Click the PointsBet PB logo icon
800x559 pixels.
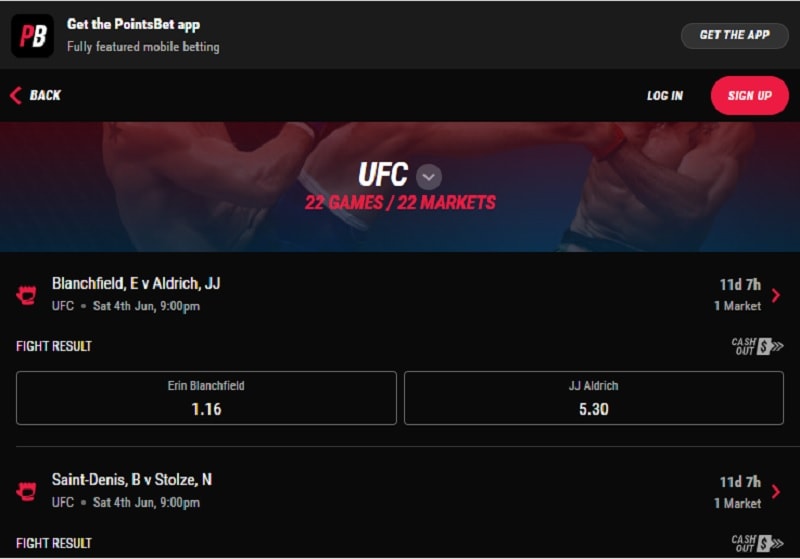coord(32,35)
